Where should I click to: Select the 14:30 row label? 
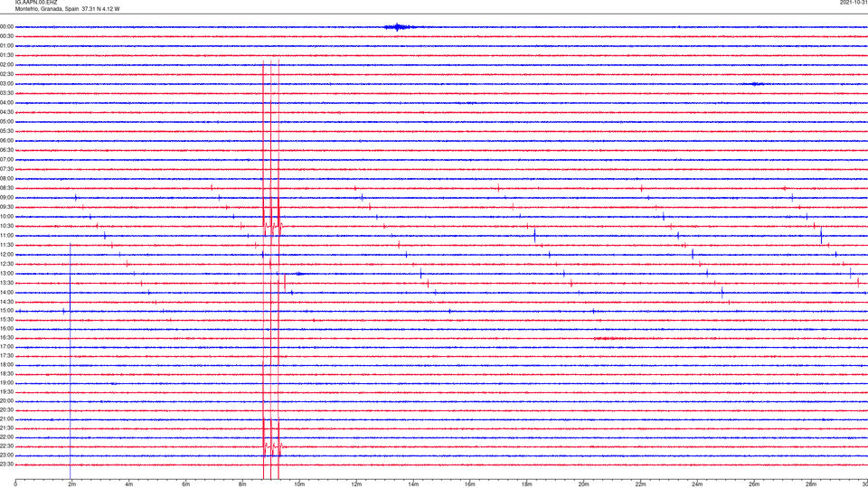(x=6, y=302)
